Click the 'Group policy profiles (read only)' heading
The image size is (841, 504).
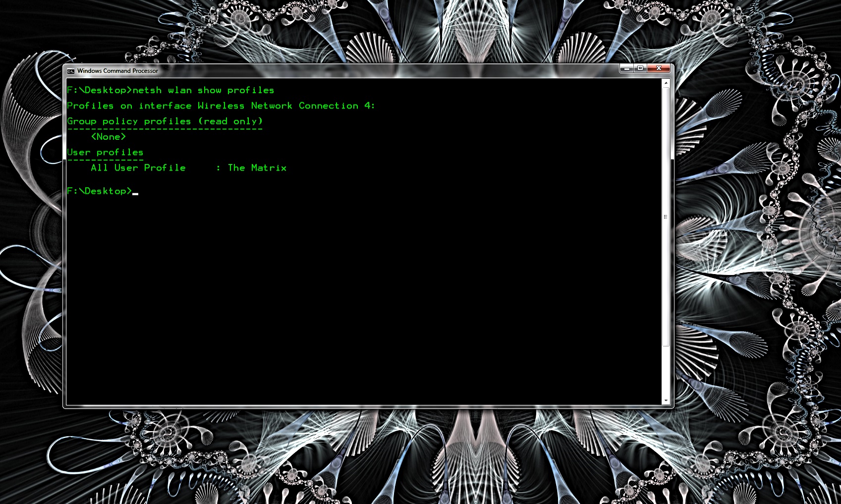coord(165,121)
